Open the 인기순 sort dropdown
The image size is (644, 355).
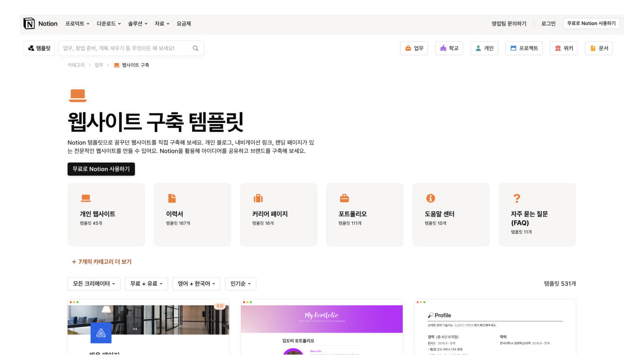coord(240,284)
